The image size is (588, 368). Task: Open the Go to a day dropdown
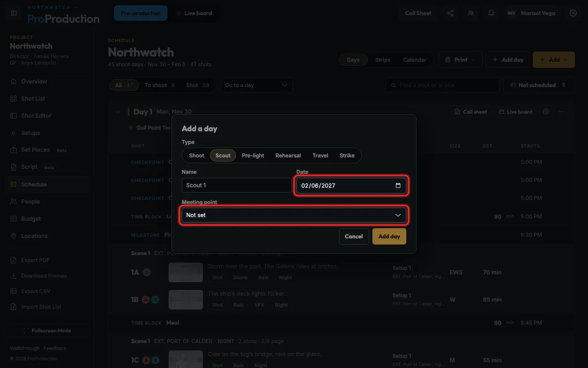coord(256,85)
